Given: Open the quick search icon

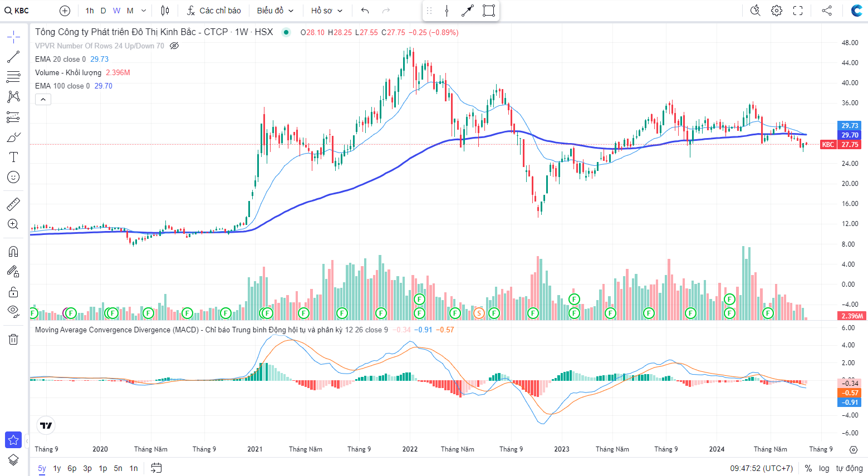Looking at the screenshot, I should point(756,11).
